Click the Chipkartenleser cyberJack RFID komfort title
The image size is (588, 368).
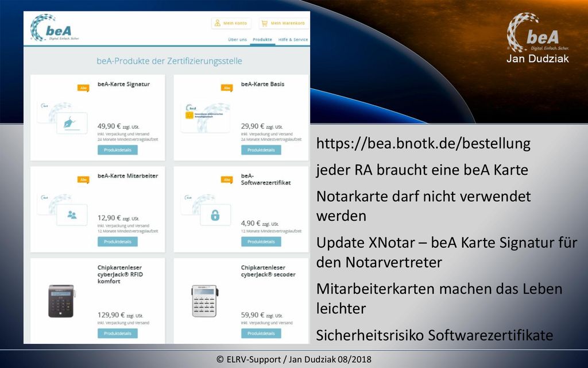[x=120, y=274]
